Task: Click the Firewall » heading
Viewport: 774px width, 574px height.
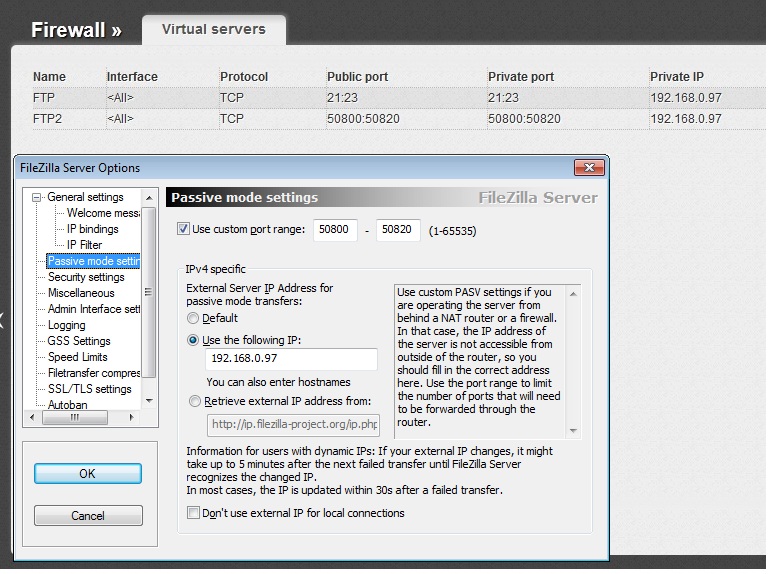Action: [x=76, y=30]
